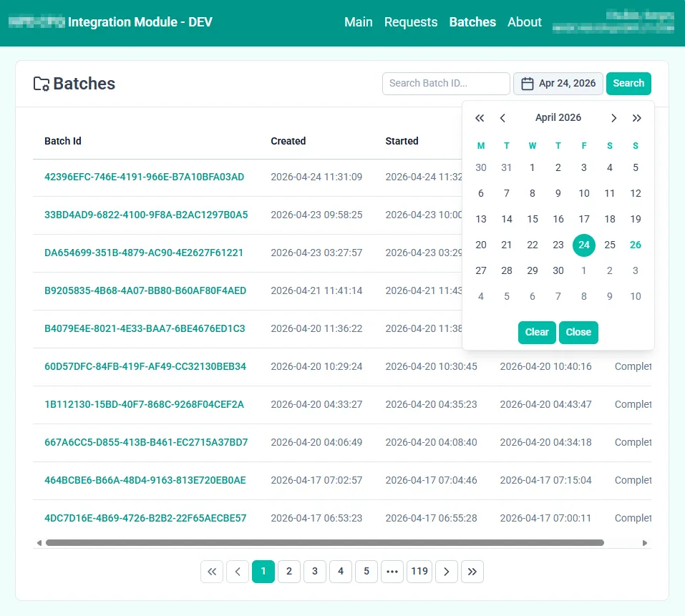The height and width of the screenshot is (616, 685).
Task: Close the calendar popup
Action: (578, 332)
